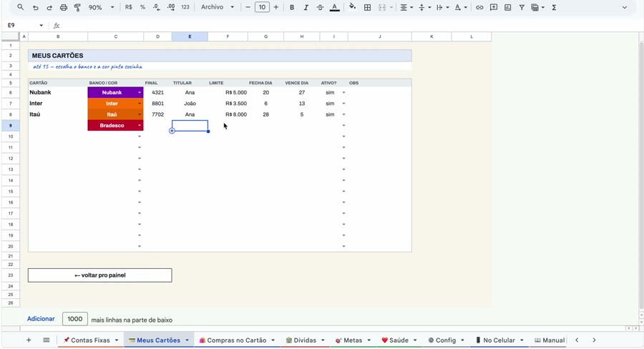The image size is (644, 349).
Task: Insert a comment
Action: (494, 7)
